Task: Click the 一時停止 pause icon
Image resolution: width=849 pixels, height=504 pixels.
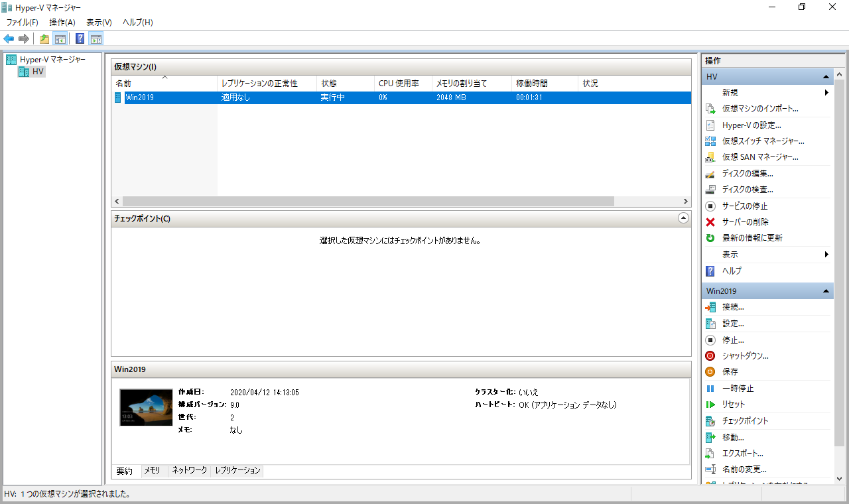Action: (x=710, y=388)
